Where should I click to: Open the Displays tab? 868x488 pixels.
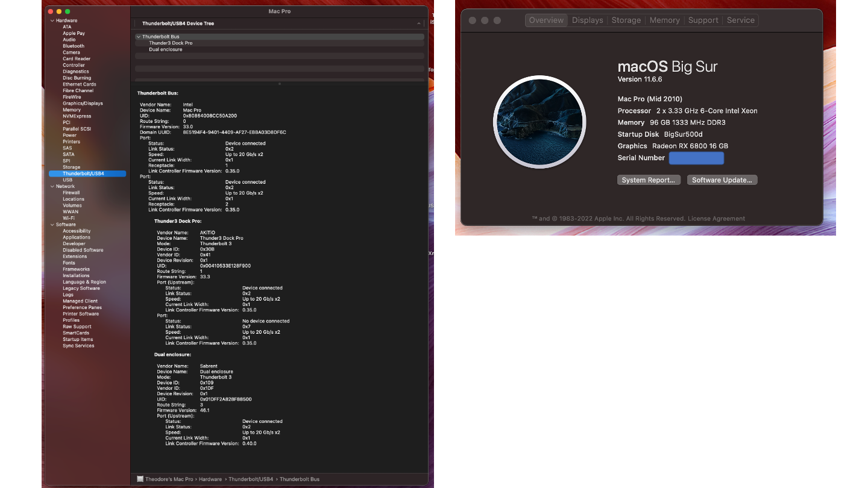point(587,20)
